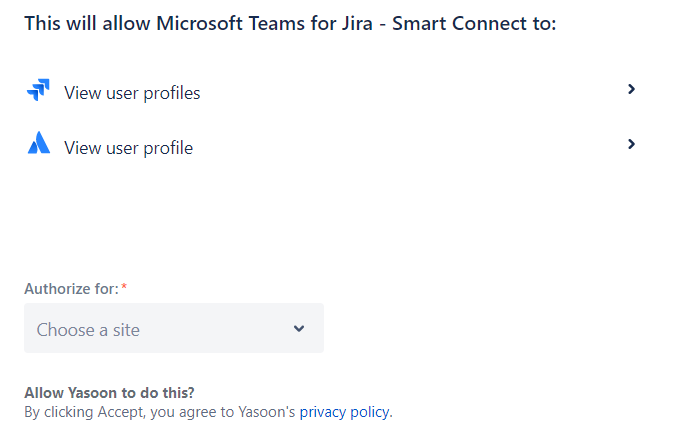Click the Jira logo icon
This screenshot has width=676, height=425.
coord(38,92)
